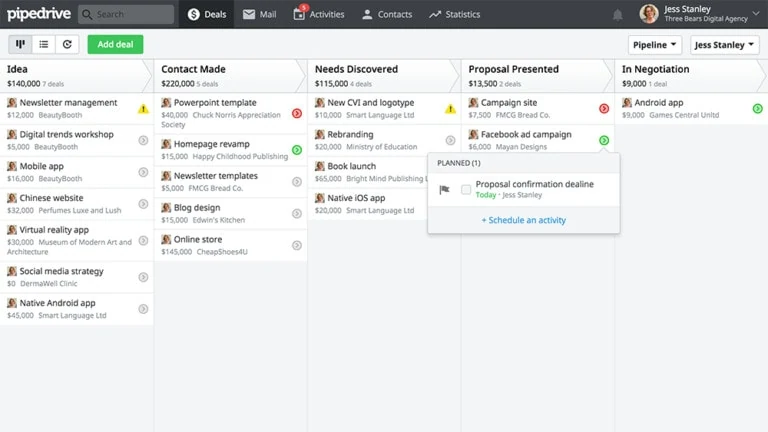Click activity arrow on Blog design
Screen dimensions: 768x432
[297, 214]
